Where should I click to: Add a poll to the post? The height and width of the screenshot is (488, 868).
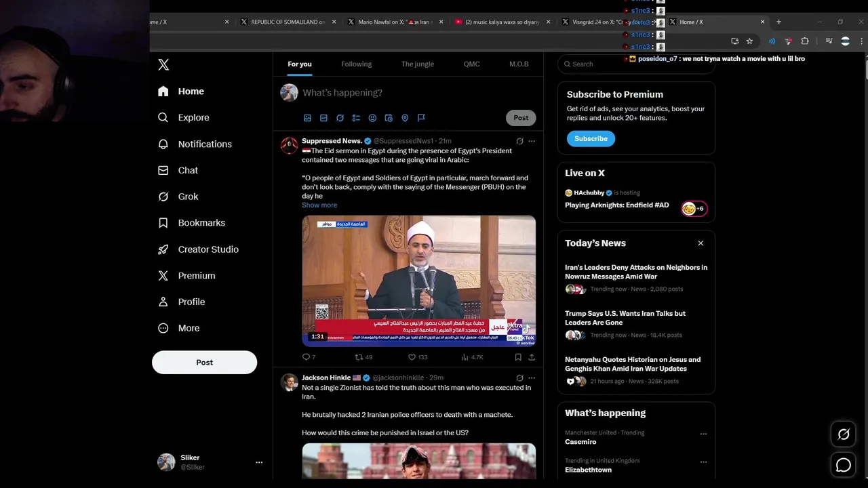pyautogui.click(x=356, y=118)
